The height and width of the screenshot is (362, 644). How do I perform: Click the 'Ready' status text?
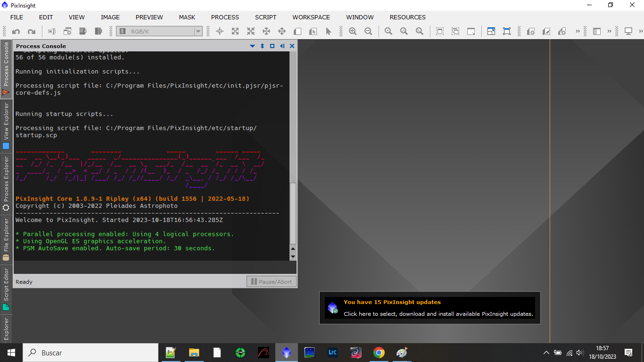(24, 282)
